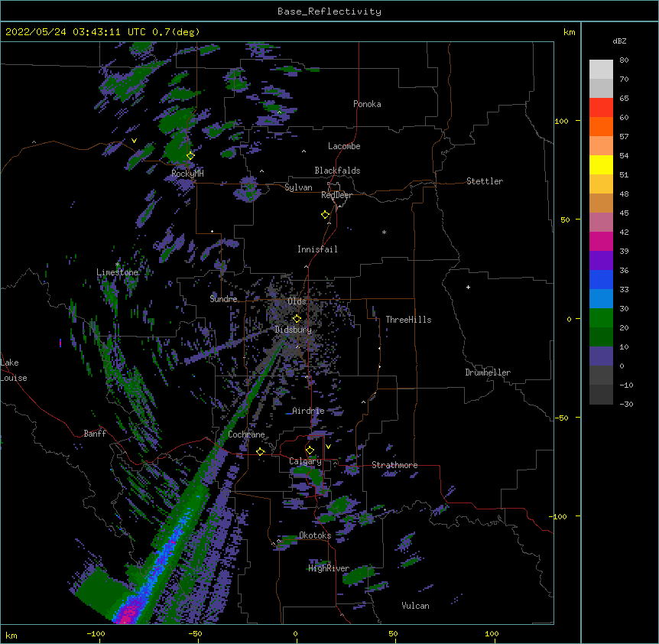Click the light blue 33–30 dBZ legend swatch

tap(601, 298)
